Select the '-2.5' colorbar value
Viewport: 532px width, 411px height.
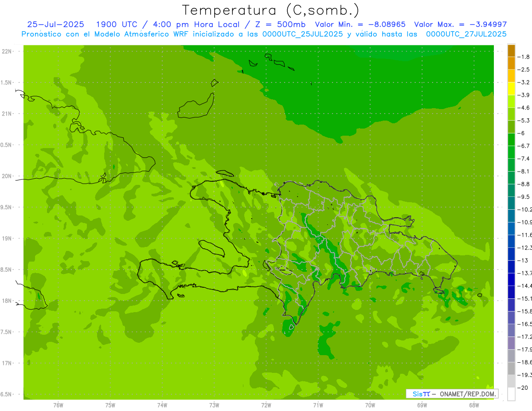pos(524,70)
